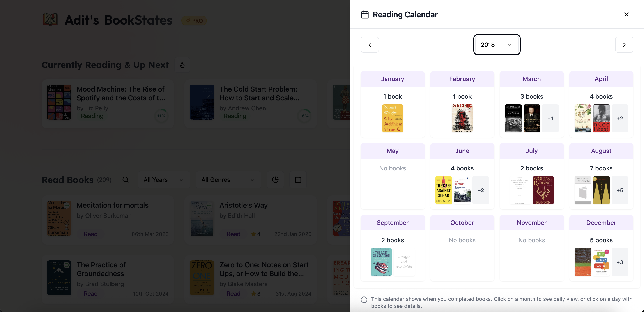Select the November month card header
The width and height of the screenshot is (644, 312).
click(531, 223)
